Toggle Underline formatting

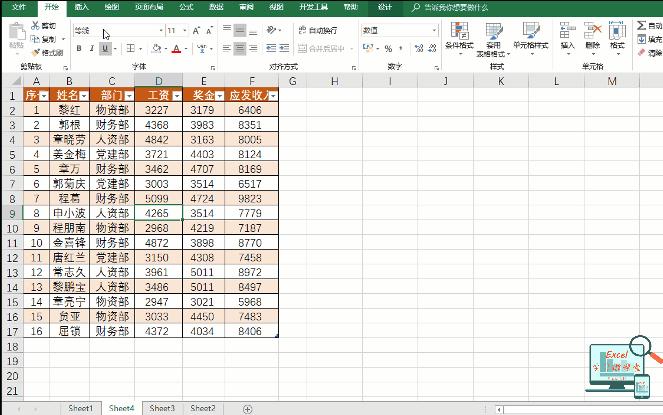tap(105, 49)
